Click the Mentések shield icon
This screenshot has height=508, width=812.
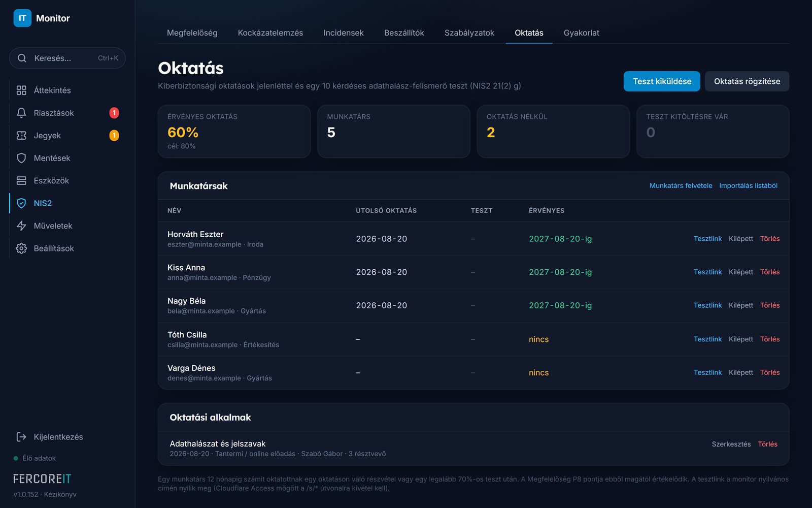click(21, 158)
